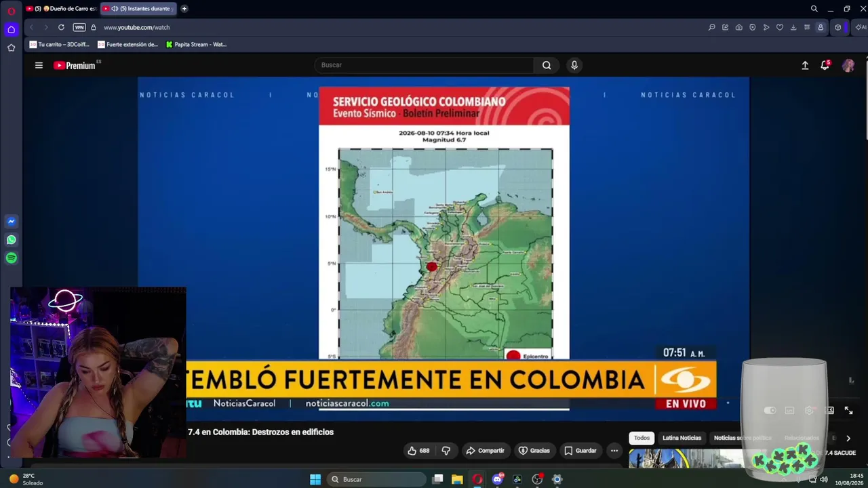This screenshot has width=868, height=488.
Task: Open the search icon in Opera title bar
Action: point(814,9)
